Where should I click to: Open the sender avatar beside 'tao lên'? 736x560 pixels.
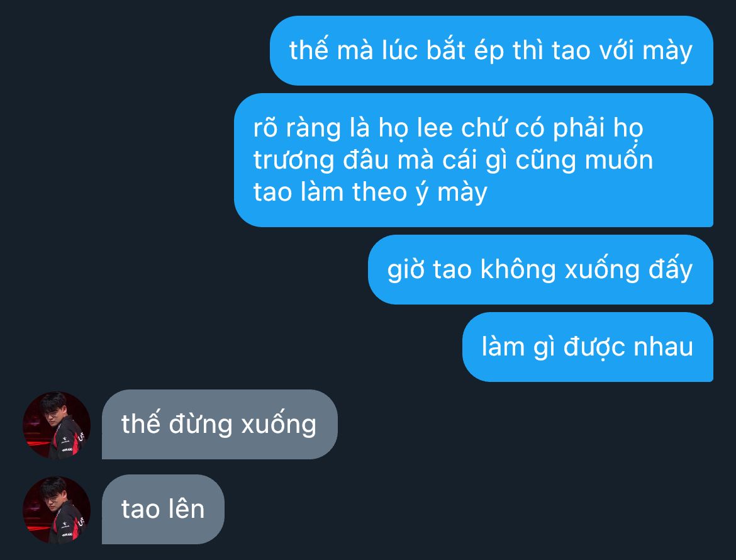coord(57,510)
